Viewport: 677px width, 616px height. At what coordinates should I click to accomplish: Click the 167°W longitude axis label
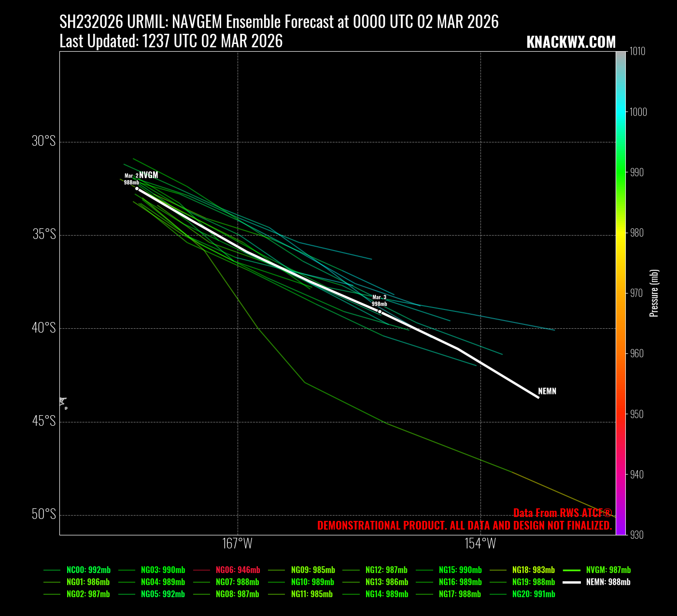coord(238,544)
